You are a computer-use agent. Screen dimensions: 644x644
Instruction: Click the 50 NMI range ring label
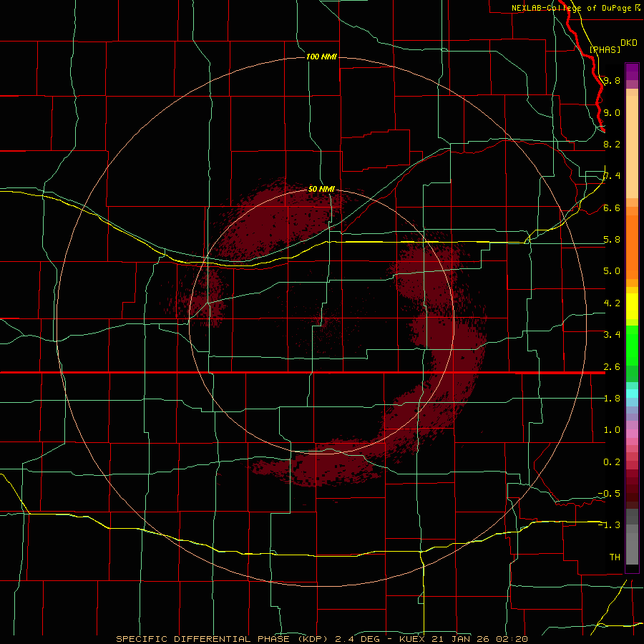point(321,189)
